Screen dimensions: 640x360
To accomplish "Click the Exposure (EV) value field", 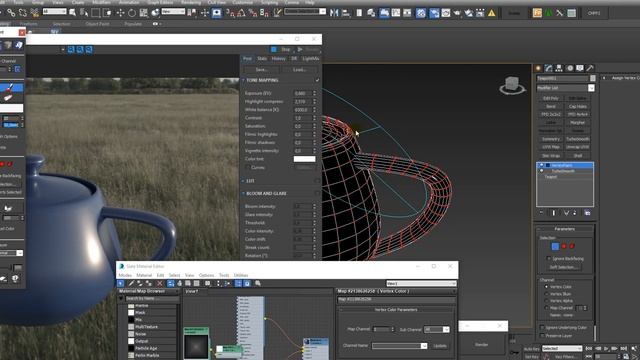I will tap(302, 93).
